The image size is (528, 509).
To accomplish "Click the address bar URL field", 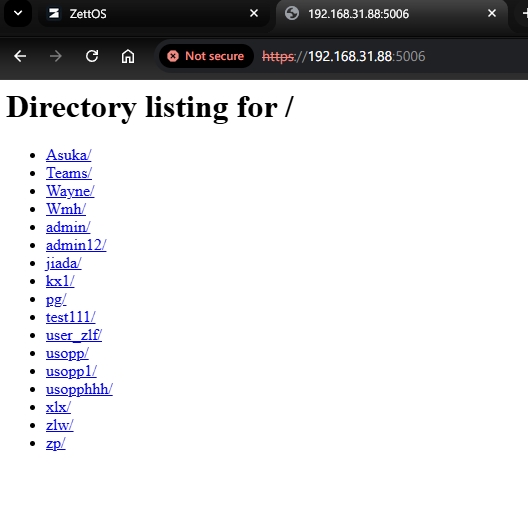I will pos(391,56).
